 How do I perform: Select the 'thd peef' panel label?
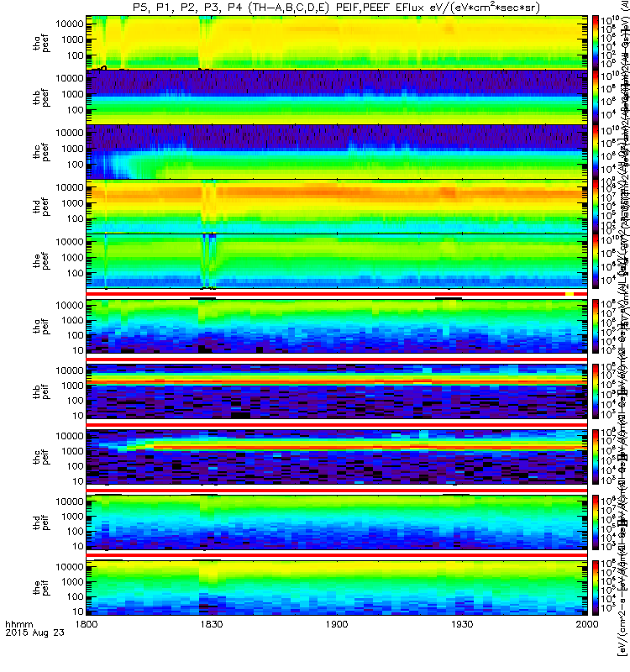tap(41, 207)
